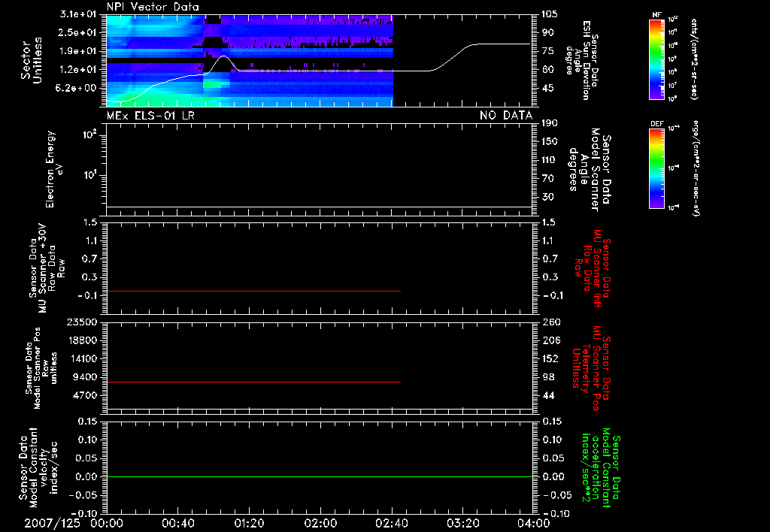Viewport: 770px width, 532px height.
Task: Click the 90 degree tick on Sun Elevation axis
Action: pyautogui.click(x=547, y=32)
